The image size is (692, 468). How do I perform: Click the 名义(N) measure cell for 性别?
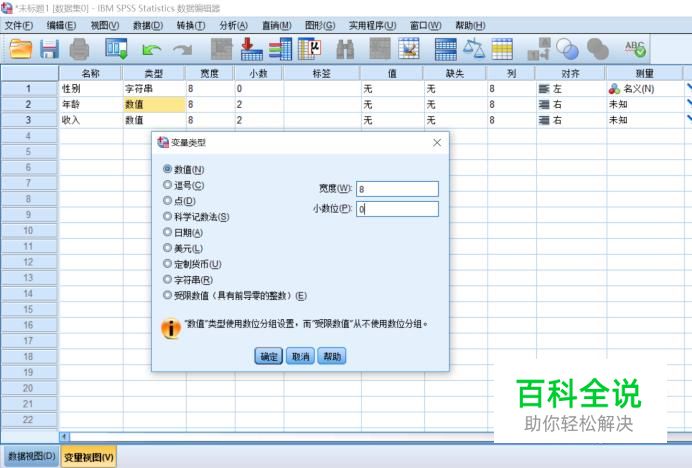point(644,89)
